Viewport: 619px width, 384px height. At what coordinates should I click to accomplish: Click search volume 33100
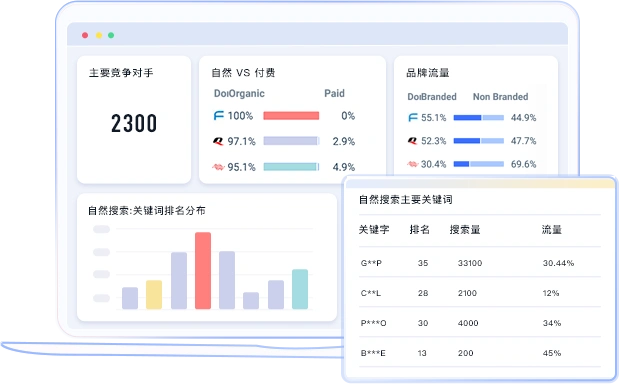[470, 263]
